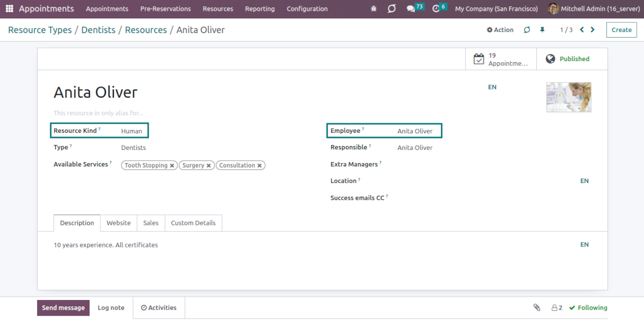
Task: Open the apps grid menu icon
Action: (x=9, y=9)
